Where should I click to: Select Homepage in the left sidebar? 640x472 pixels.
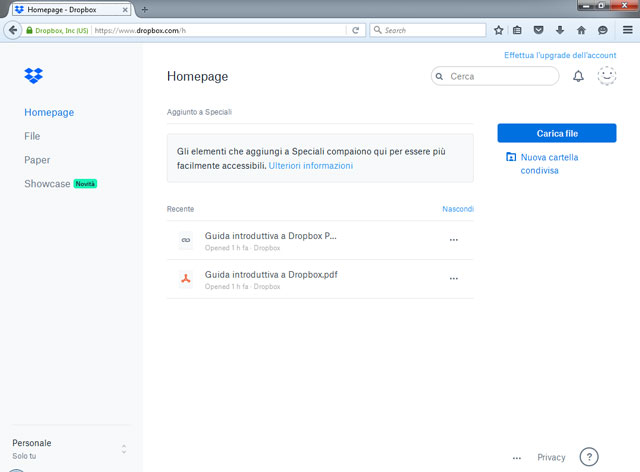tap(49, 112)
